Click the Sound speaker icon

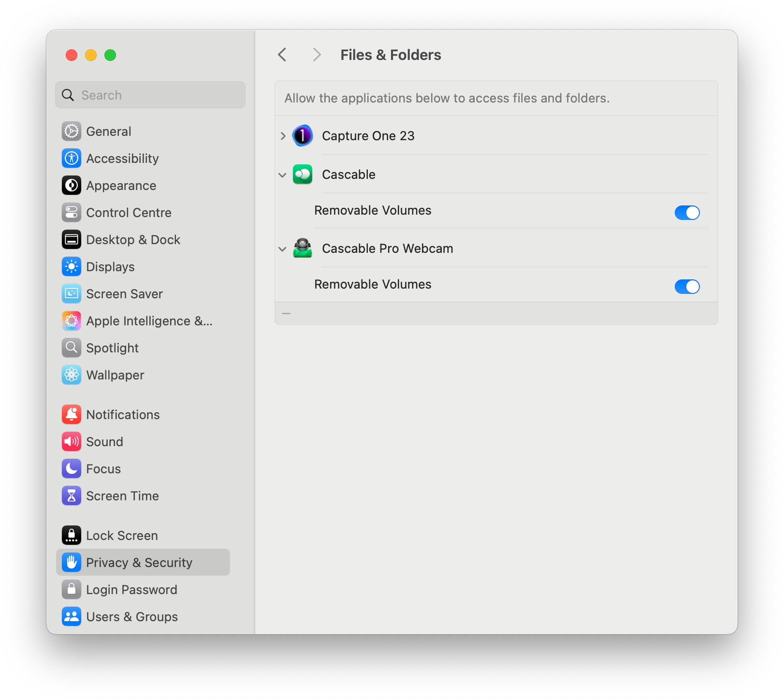coord(72,442)
